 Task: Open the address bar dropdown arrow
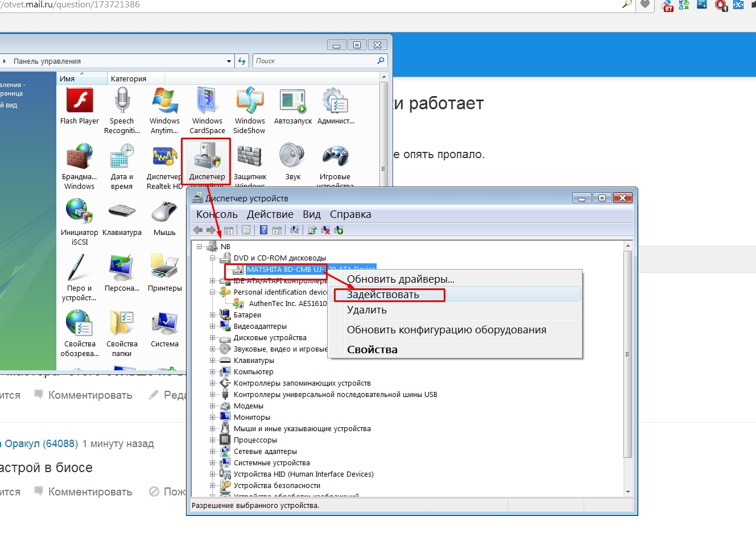229,61
